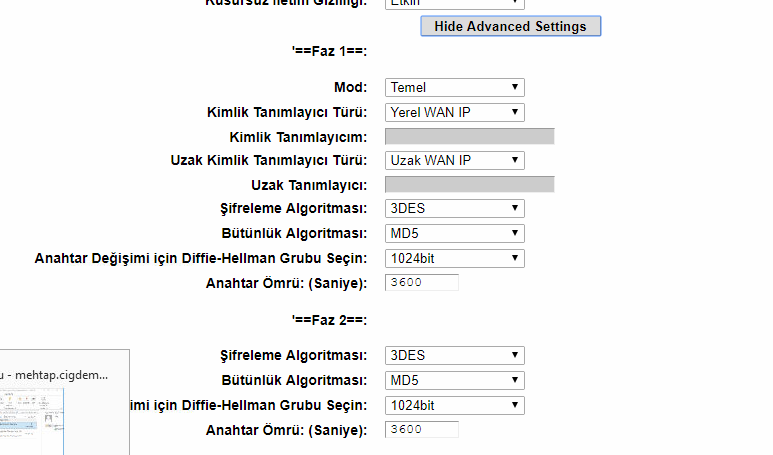773x455 pixels.
Task: Expand Faz 1 Diffie-Hellman group dropdown
Action: click(x=455, y=258)
